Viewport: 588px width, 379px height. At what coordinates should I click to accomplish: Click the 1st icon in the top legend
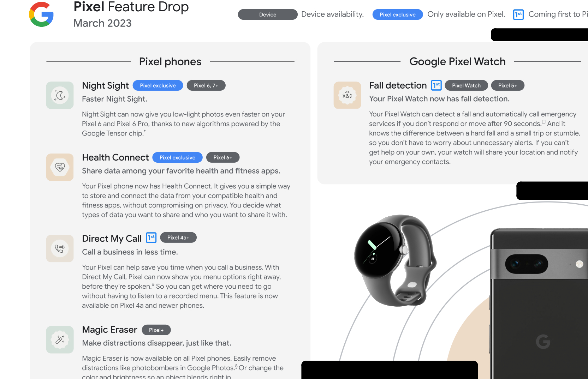click(x=518, y=14)
